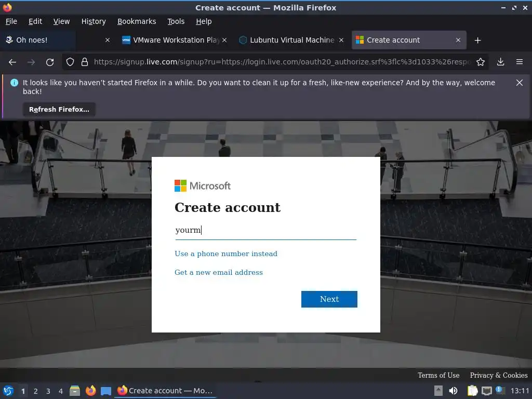Open Terms of Use link
Screen dimensions: 532x399
438,375
